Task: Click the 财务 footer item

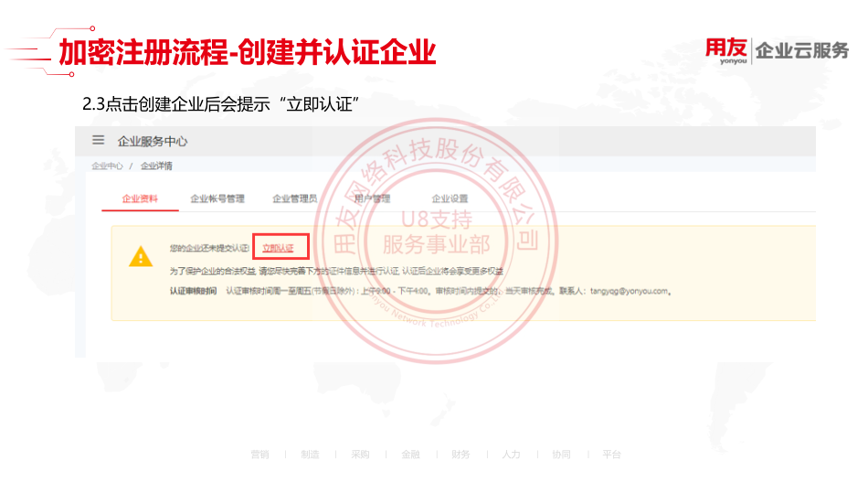Action: tap(460, 455)
